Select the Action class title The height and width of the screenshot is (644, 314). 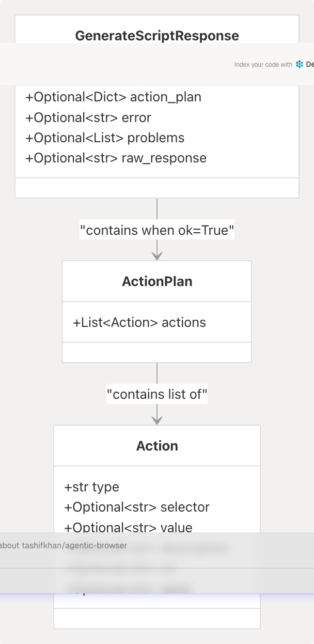point(157,446)
